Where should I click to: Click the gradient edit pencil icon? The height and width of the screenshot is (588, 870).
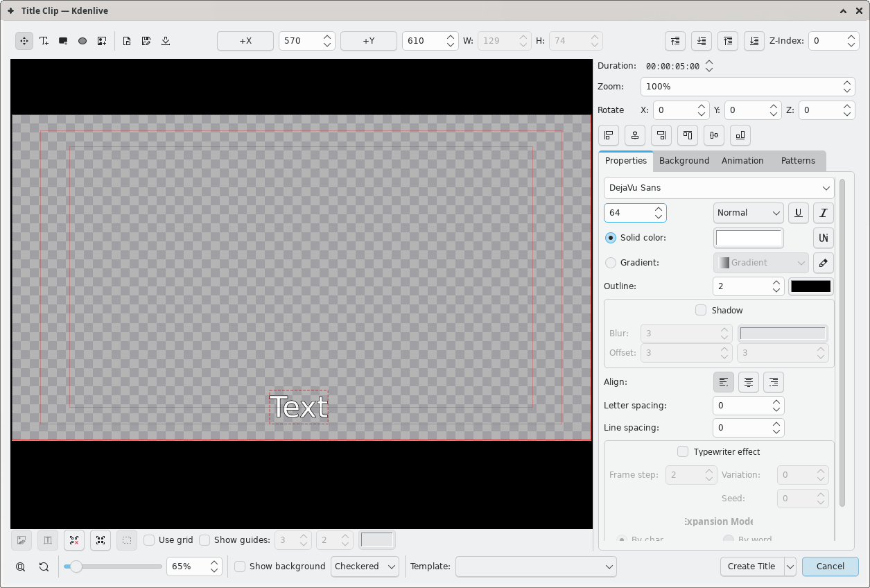coord(824,263)
